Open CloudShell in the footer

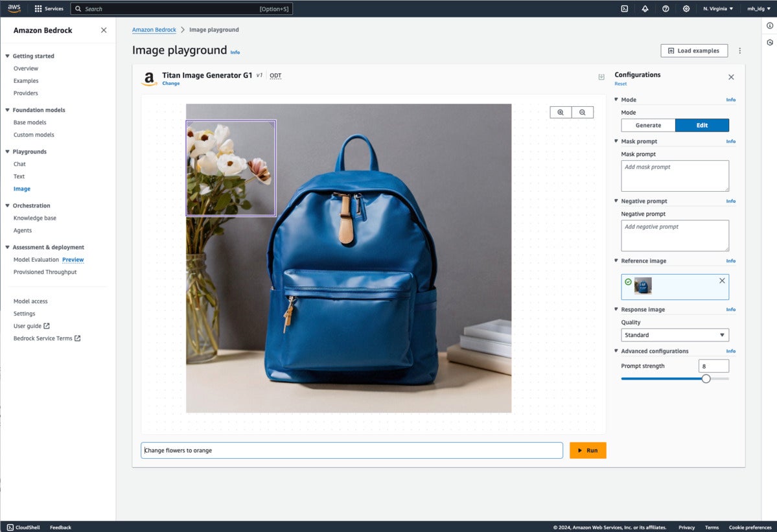pyautogui.click(x=23, y=527)
